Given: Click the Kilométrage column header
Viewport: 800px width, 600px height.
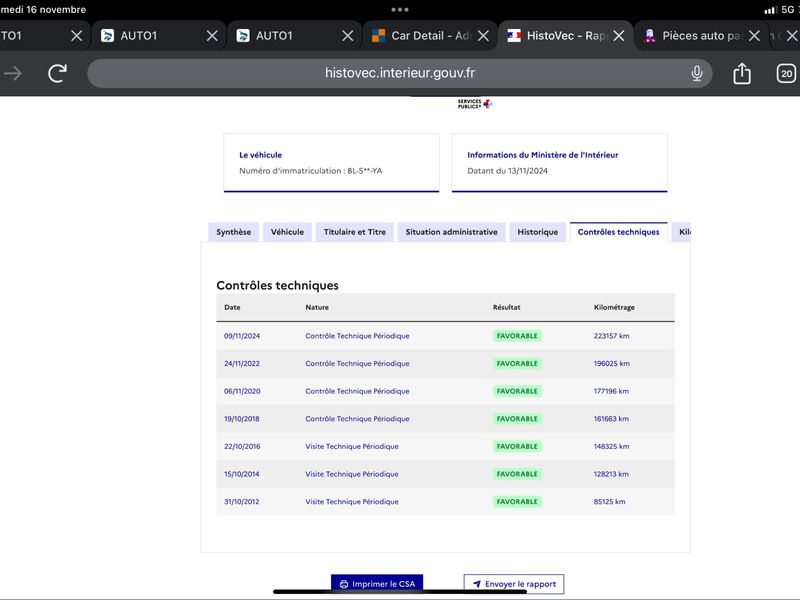Looking at the screenshot, I should pyautogui.click(x=614, y=307).
